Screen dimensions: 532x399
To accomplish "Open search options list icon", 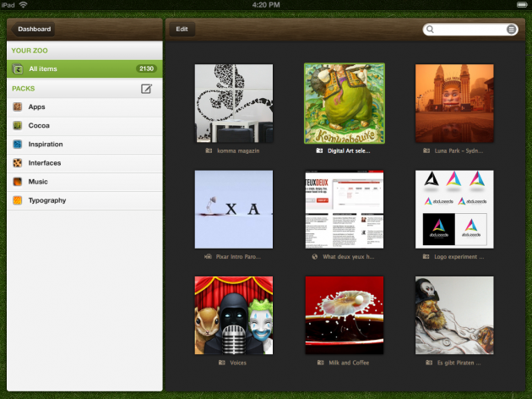I will 511,30.
